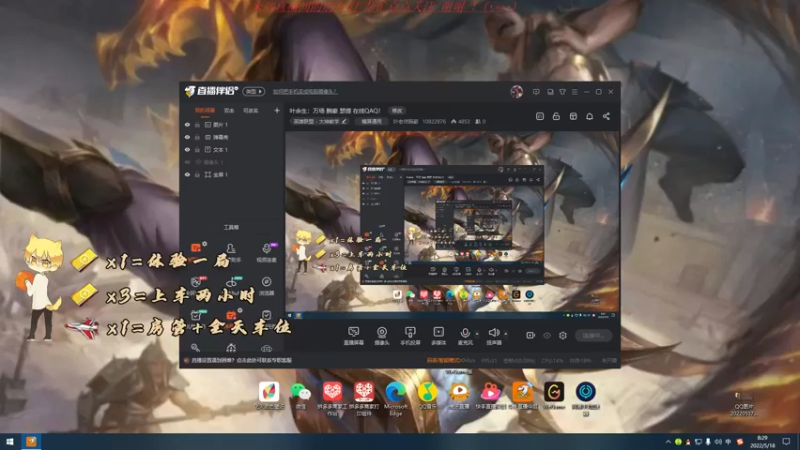Click the list panel icon left of padlock

(540, 116)
